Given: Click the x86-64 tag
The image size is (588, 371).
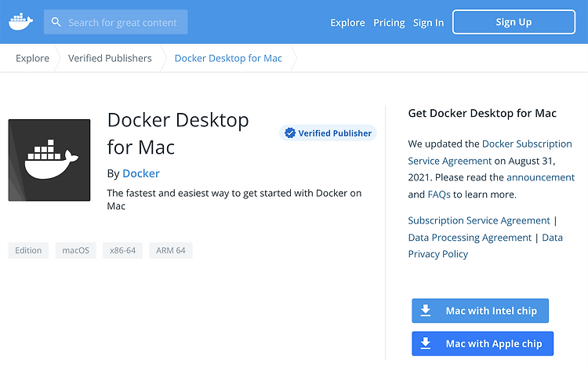Looking at the screenshot, I should pyautogui.click(x=122, y=250).
